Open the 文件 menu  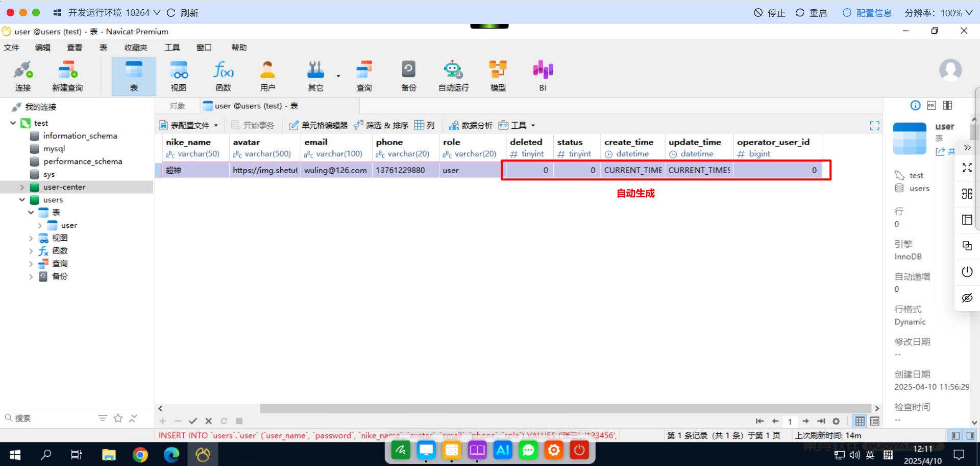(x=12, y=48)
